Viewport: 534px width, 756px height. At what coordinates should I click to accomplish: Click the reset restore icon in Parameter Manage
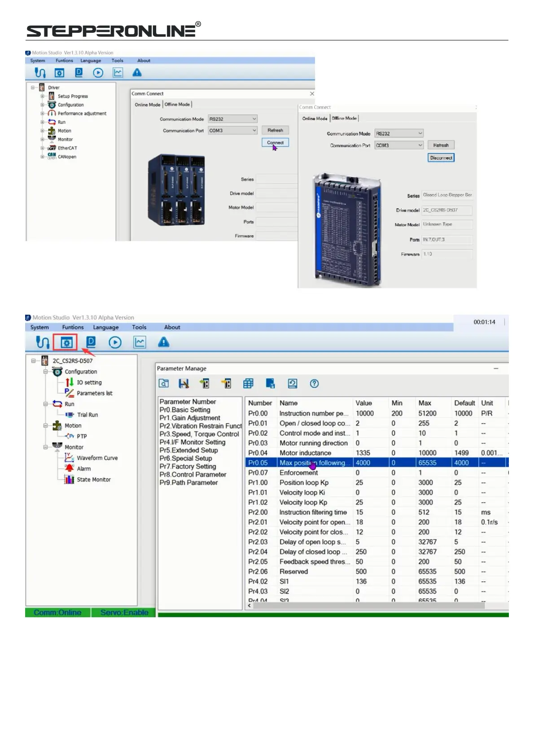click(x=293, y=383)
